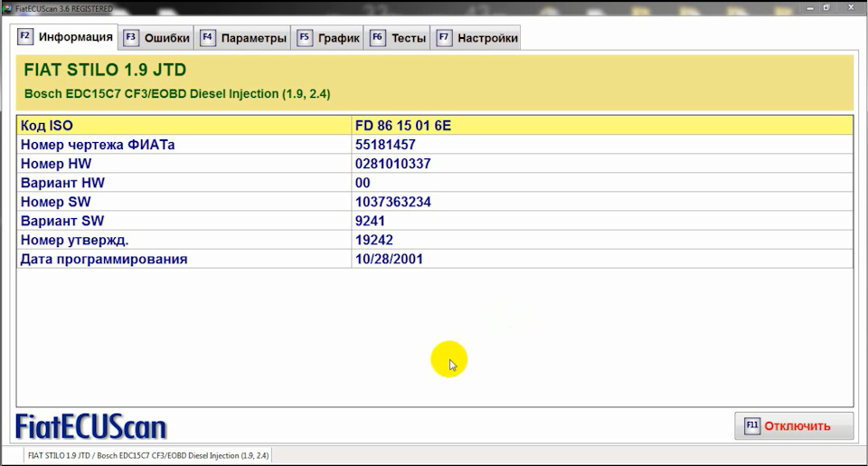
Task: Click the Вариант HW row label
Action: click(62, 183)
